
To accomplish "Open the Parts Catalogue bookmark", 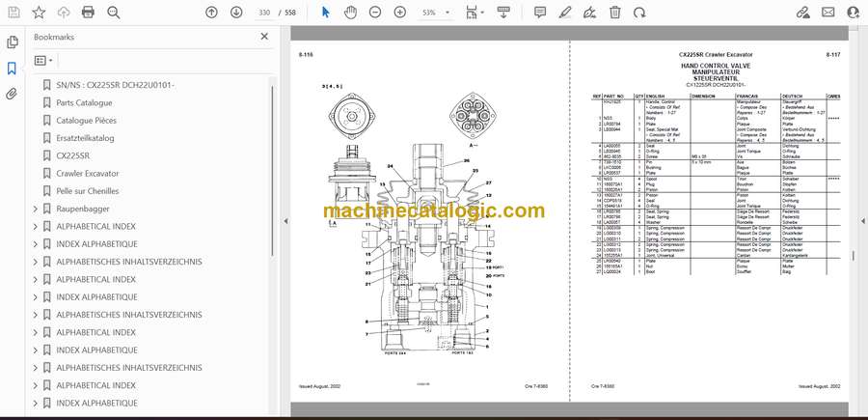I will [84, 102].
